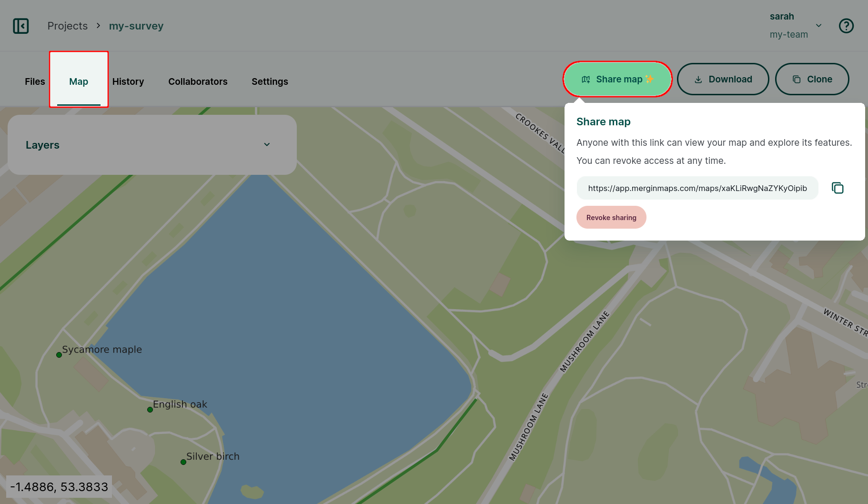The width and height of the screenshot is (868, 504).
Task: Open the History tab
Action: tap(128, 81)
